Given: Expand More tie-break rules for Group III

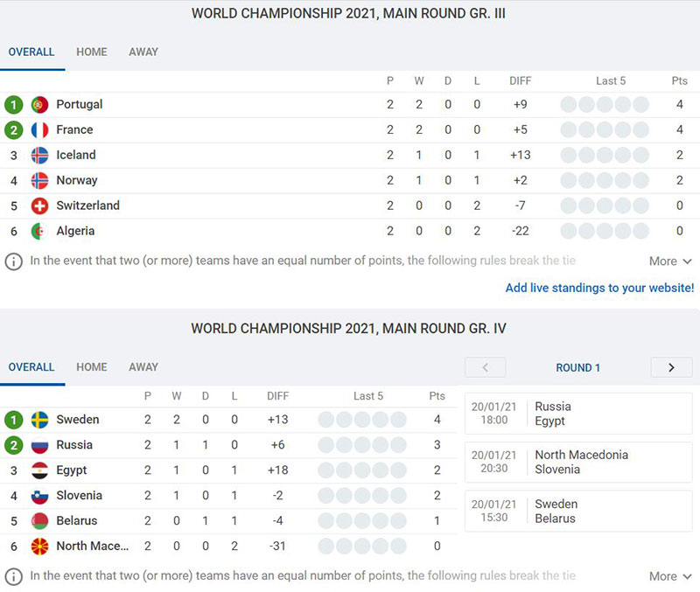Looking at the screenshot, I should [x=670, y=261].
